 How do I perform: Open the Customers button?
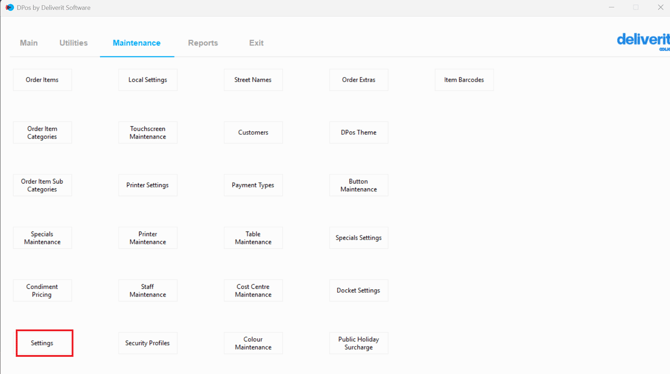coord(253,133)
